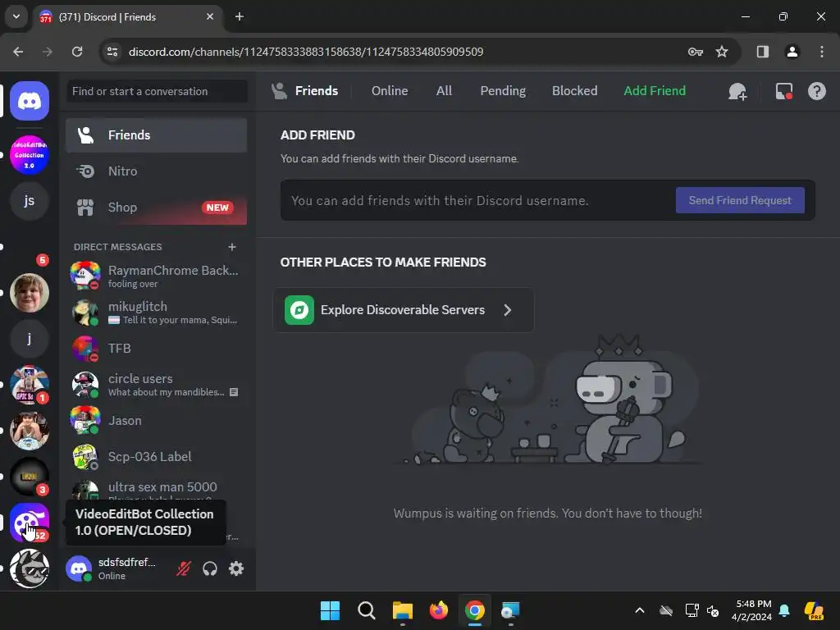Click the Find or start a conversation box
Screen dimensions: 840x630
(157, 91)
